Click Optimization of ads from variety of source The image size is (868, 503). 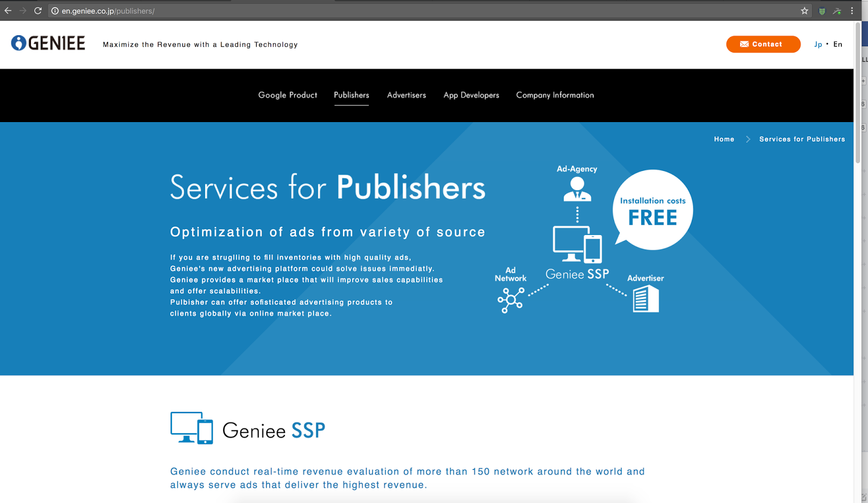[x=328, y=232]
